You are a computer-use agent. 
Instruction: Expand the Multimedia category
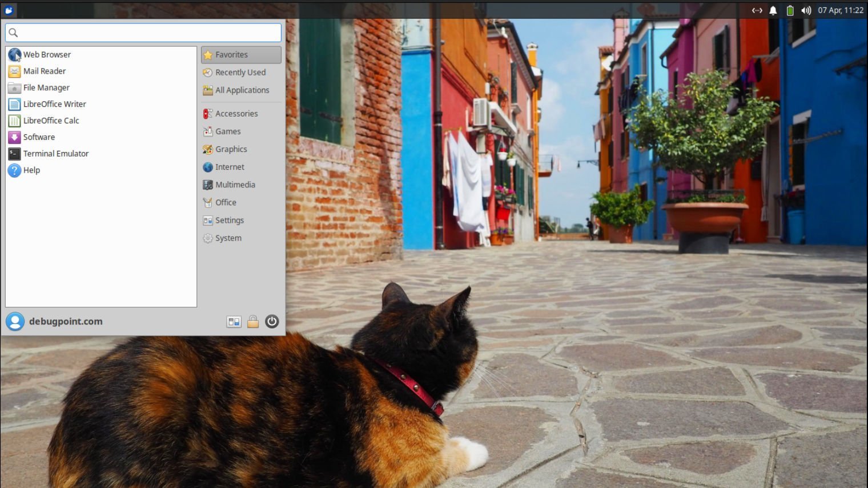[x=235, y=185]
